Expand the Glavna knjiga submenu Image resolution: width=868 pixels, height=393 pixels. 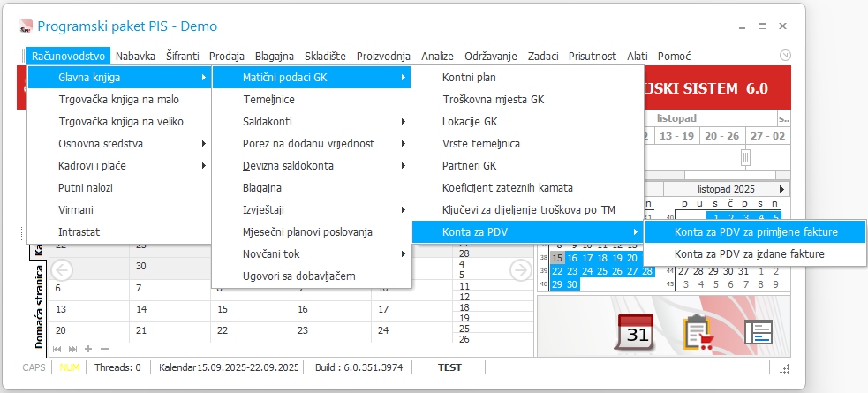point(119,78)
